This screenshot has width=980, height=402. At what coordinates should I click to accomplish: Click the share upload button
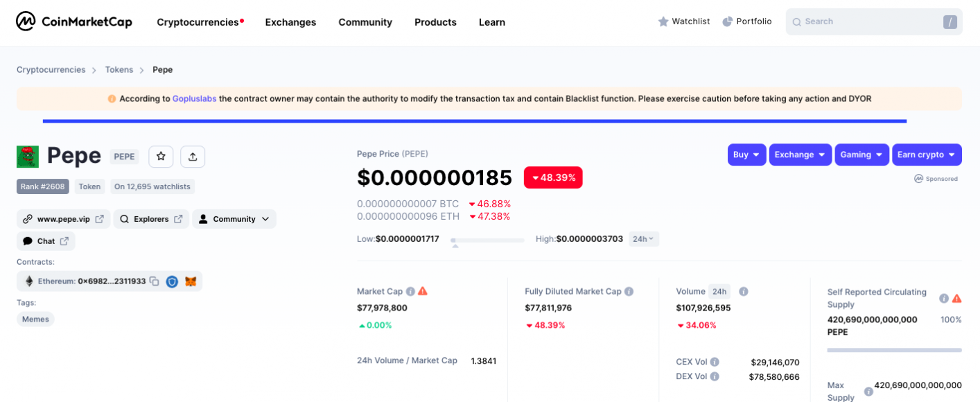point(193,157)
